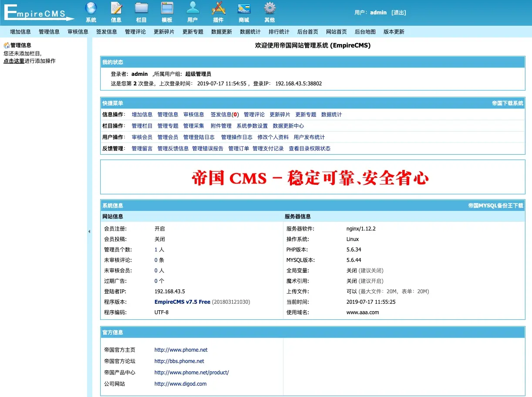Open 管理操作日志 link
This screenshot has height=397, width=532.
point(237,137)
